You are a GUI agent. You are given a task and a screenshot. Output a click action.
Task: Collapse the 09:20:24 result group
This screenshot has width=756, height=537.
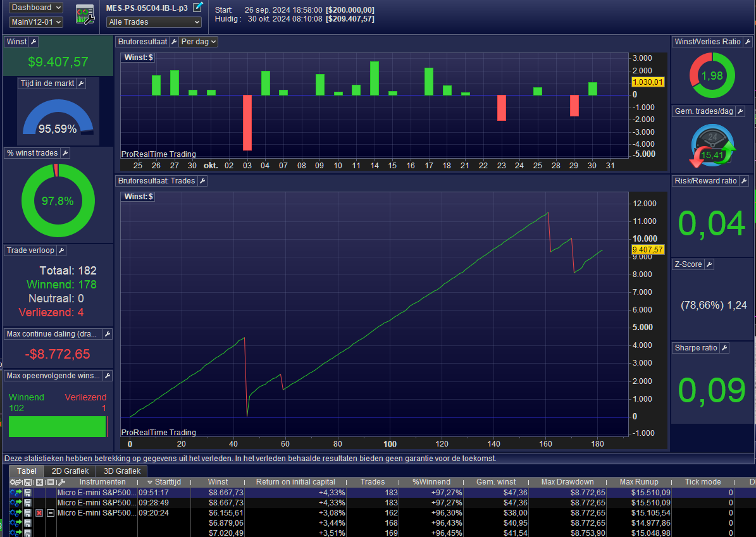pos(51,513)
